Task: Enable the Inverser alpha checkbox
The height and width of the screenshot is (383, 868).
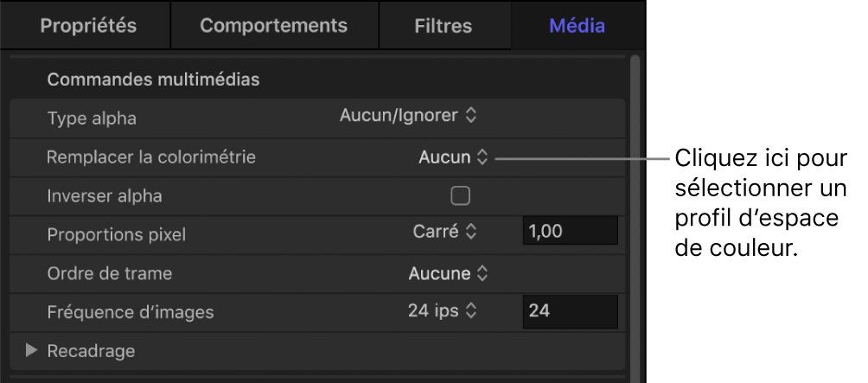Action: [x=461, y=196]
